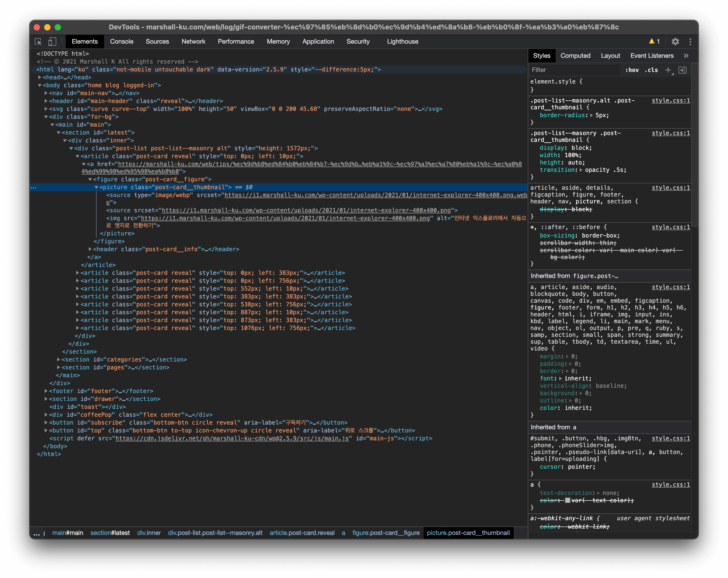Image resolution: width=728 pixels, height=578 pixels.
Task: Expand the head element node
Action: tap(40, 77)
